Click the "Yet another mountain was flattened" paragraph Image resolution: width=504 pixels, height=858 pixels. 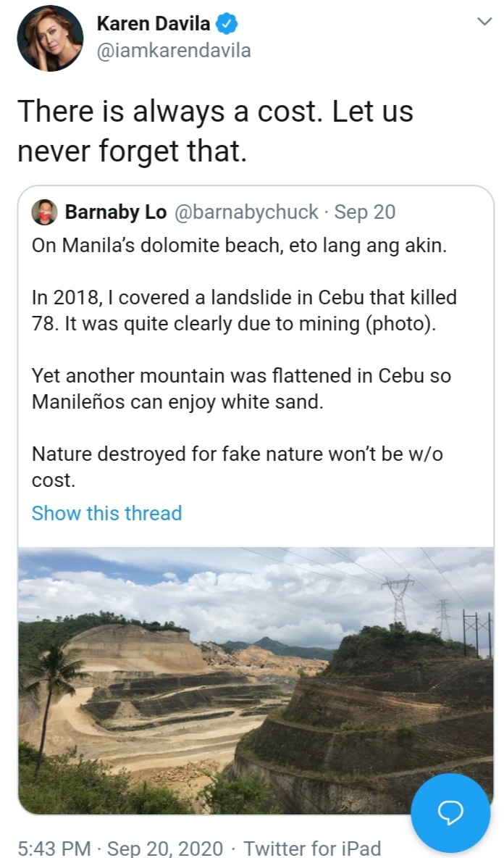[240, 388]
